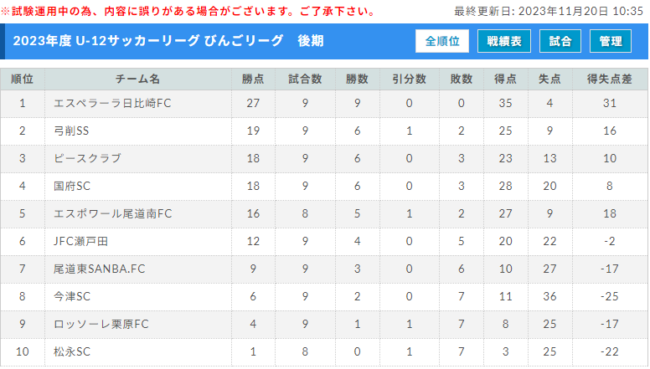Open team ロッソーレ栗原FC
This screenshot has width=650, height=369.
tap(101, 324)
